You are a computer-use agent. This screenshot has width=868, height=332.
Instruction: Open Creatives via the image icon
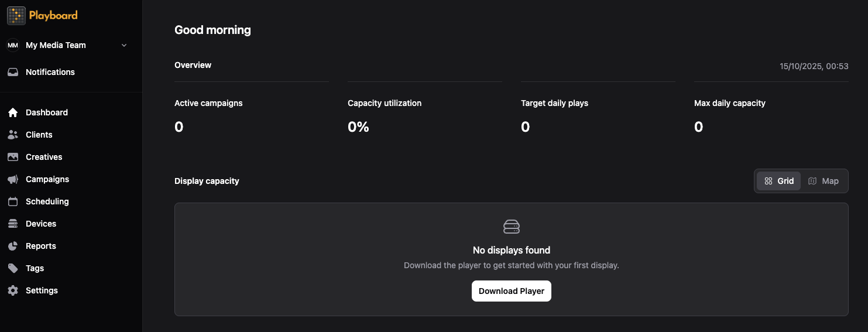pyautogui.click(x=13, y=157)
